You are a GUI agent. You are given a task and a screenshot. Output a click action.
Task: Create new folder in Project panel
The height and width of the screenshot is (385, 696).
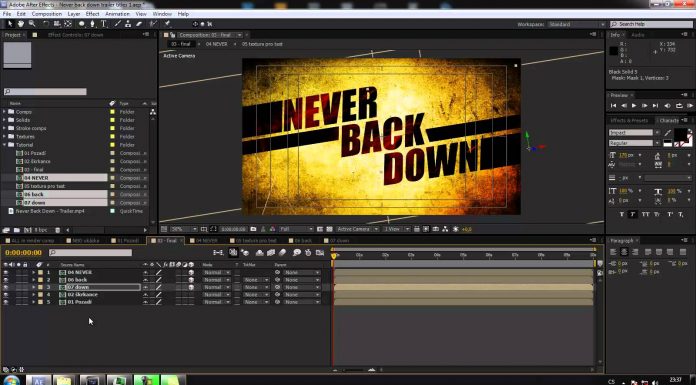click(x=17, y=230)
